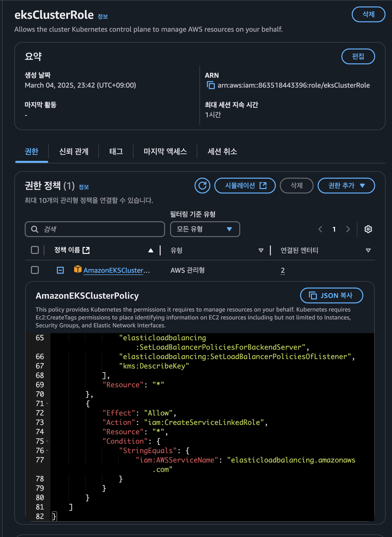Click the search magnifier icon

tap(35, 229)
